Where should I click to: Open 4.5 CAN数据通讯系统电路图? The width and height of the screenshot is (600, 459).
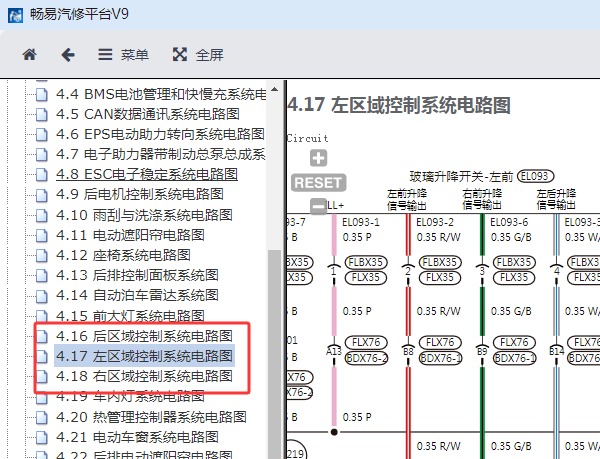click(148, 114)
